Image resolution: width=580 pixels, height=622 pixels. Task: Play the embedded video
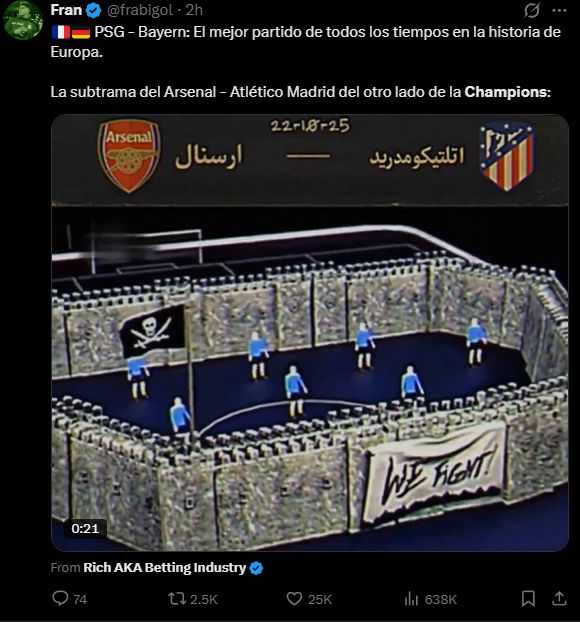(310, 333)
